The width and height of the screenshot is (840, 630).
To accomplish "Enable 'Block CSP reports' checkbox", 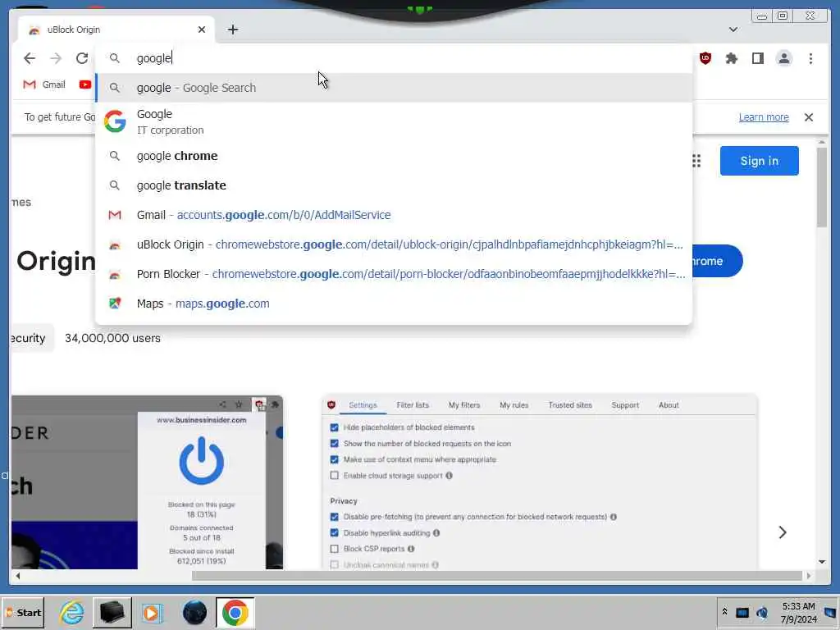I will 335,549.
